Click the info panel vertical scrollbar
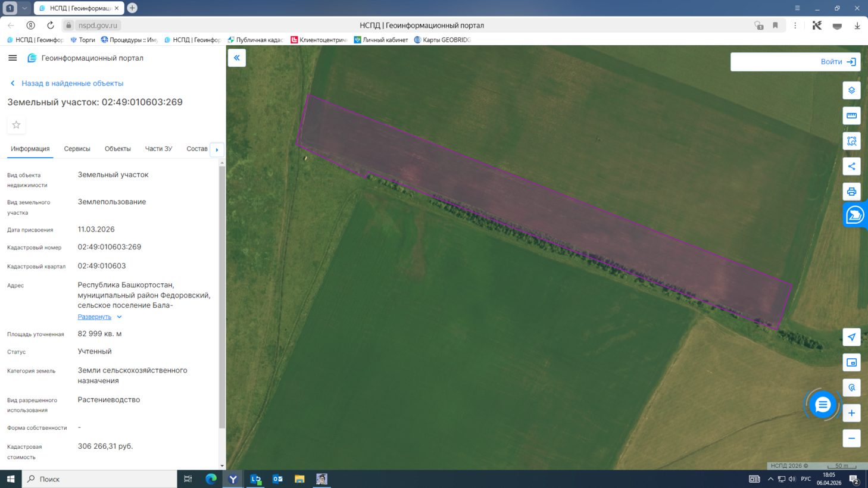The height and width of the screenshot is (488, 868). [x=222, y=298]
